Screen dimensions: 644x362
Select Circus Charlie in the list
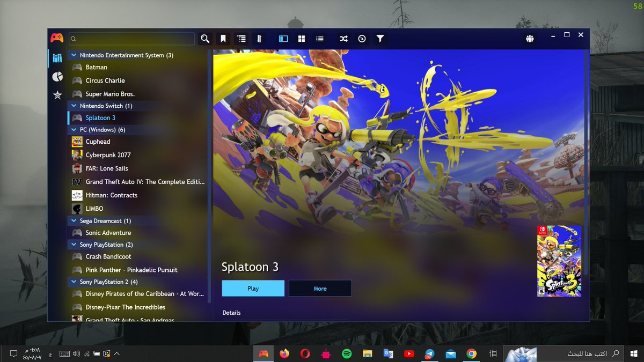[x=138, y=80]
